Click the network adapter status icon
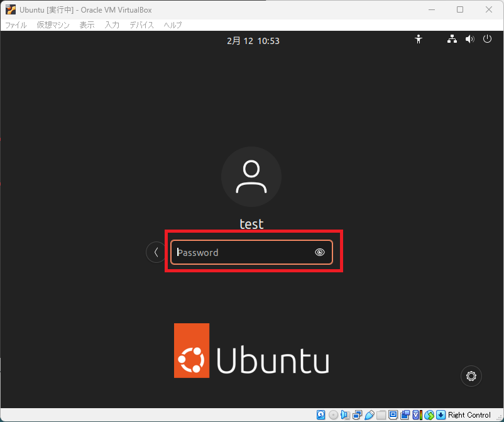The image size is (504, 422). [x=357, y=414]
